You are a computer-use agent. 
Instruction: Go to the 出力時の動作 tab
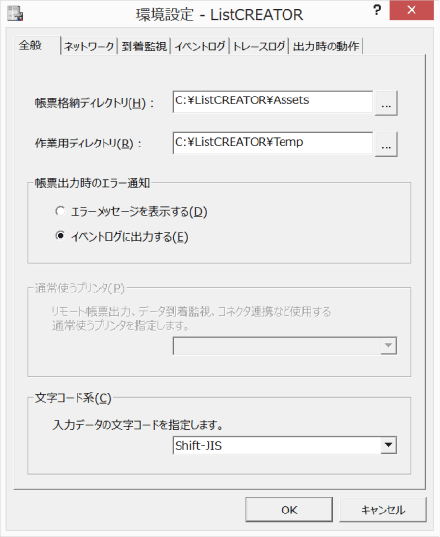point(326,46)
